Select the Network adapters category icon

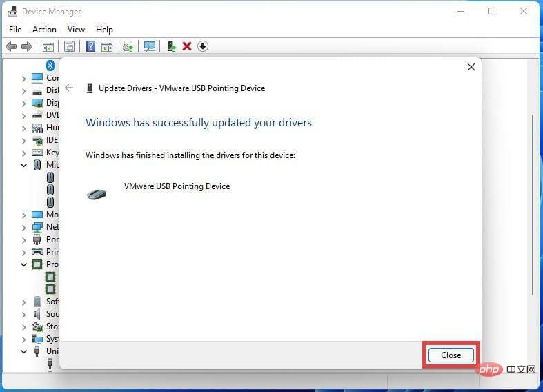pos(37,227)
